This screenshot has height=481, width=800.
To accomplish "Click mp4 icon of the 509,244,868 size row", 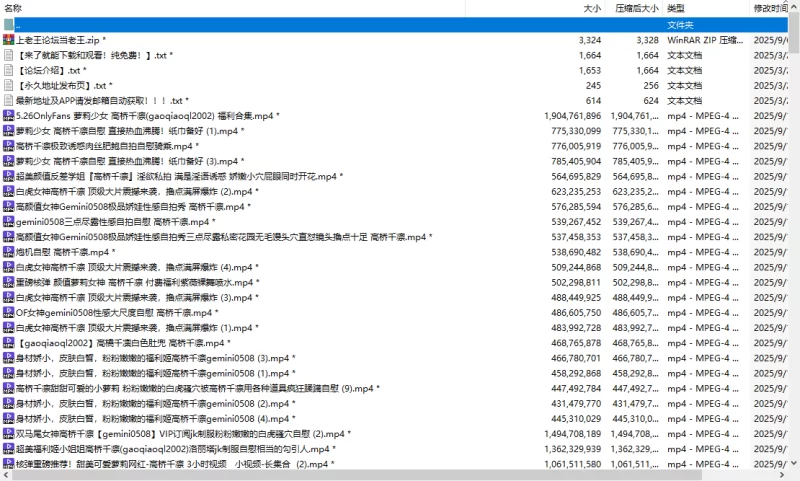I will [8, 267].
